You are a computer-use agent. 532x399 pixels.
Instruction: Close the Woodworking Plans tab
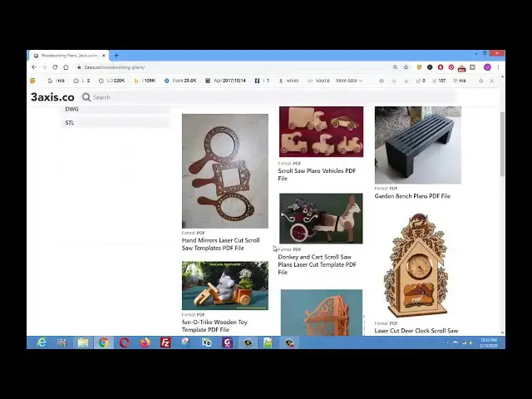point(104,56)
